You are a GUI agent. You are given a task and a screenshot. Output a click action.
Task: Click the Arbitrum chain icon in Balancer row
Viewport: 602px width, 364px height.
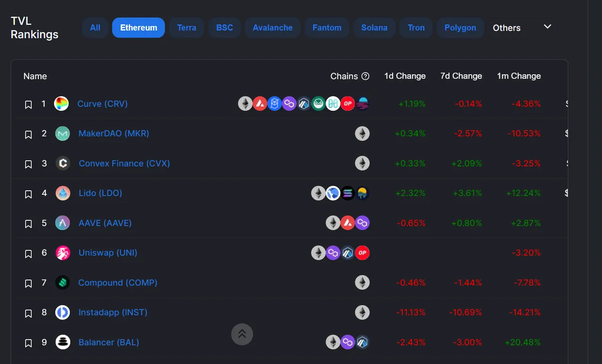[362, 342]
